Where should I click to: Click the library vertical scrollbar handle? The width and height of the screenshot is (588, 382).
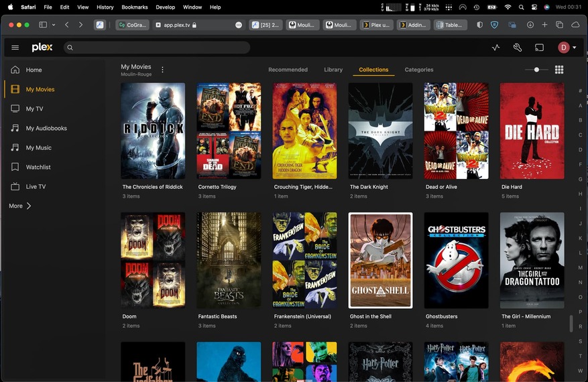tap(571, 323)
